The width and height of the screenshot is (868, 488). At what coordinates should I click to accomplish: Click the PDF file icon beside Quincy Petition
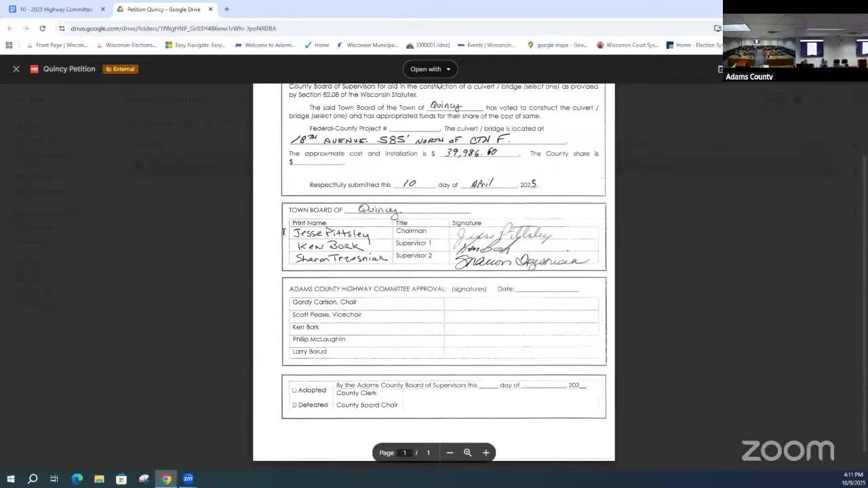pyautogui.click(x=34, y=69)
